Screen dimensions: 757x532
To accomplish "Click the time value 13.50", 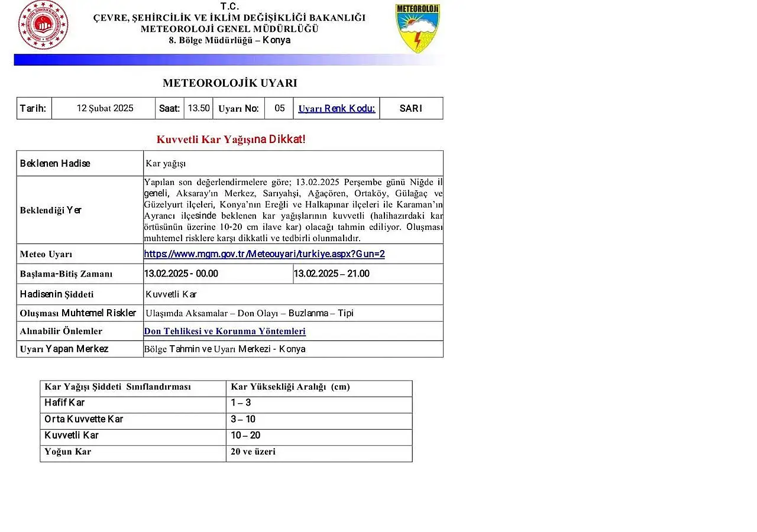I will click(x=199, y=108).
